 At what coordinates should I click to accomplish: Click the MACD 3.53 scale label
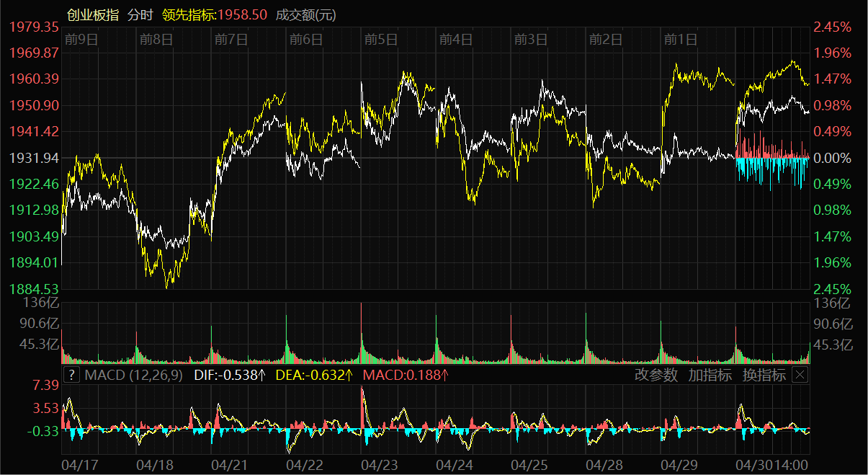47,408
